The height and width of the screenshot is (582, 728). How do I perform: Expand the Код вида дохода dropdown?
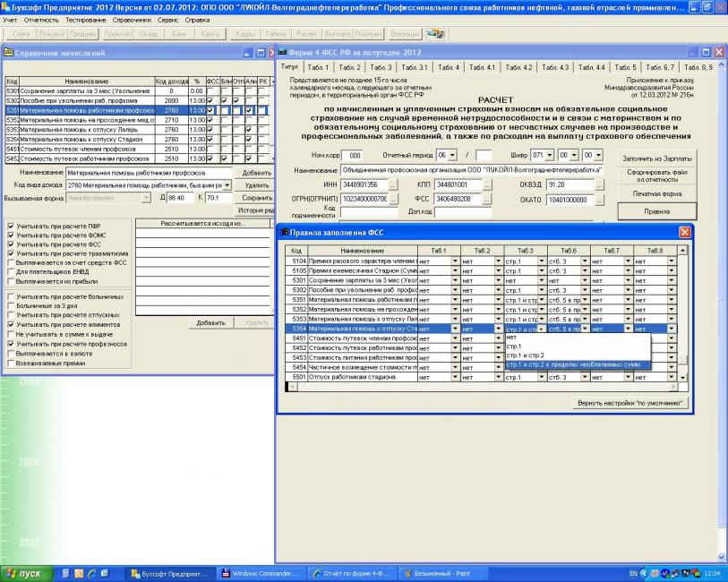228,184
